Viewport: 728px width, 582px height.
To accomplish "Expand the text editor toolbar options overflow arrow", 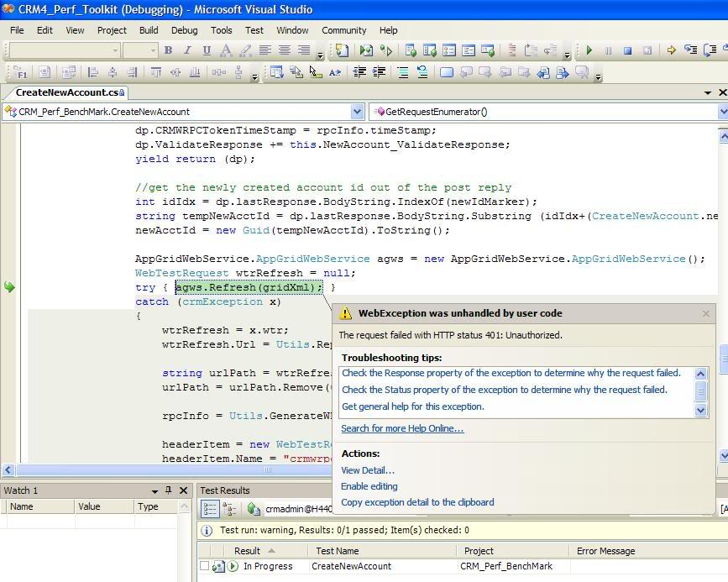I will point(599,77).
